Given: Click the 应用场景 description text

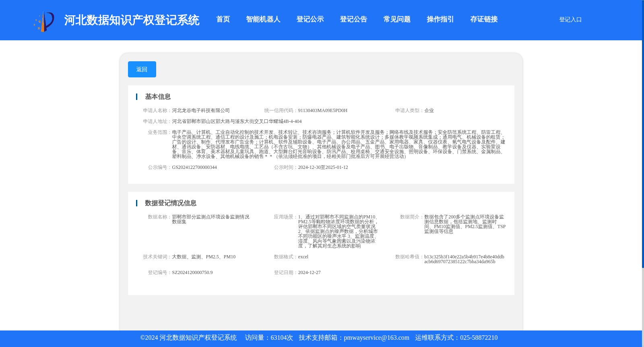Looking at the screenshot, I should pos(338,231).
